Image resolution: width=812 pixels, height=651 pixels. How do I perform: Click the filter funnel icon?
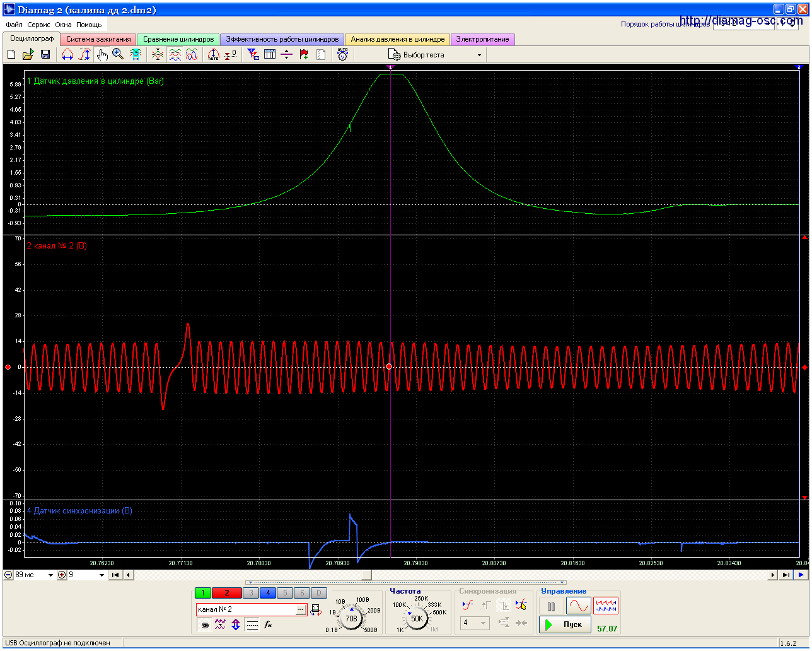tap(253, 55)
